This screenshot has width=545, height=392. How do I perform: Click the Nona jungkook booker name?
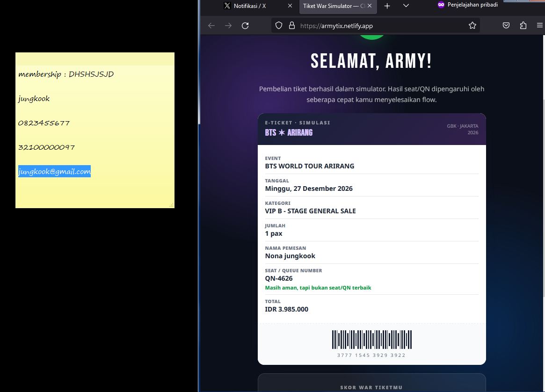click(x=290, y=256)
